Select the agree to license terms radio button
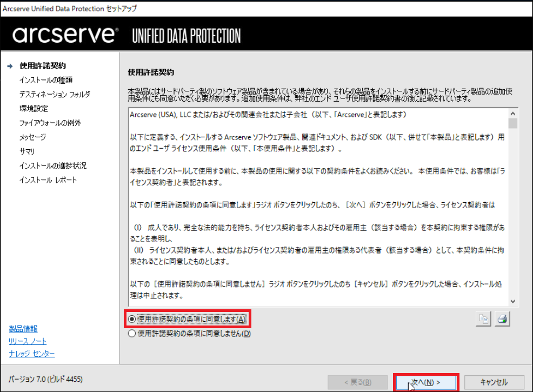Screen dimensions: 533x392 pyautogui.click(x=132, y=319)
